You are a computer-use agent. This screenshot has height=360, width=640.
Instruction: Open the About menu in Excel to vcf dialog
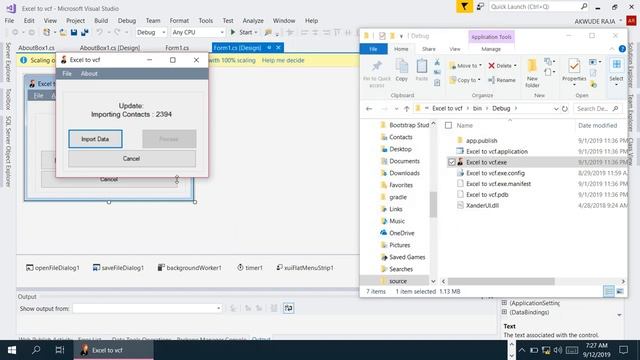pos(89,73)
